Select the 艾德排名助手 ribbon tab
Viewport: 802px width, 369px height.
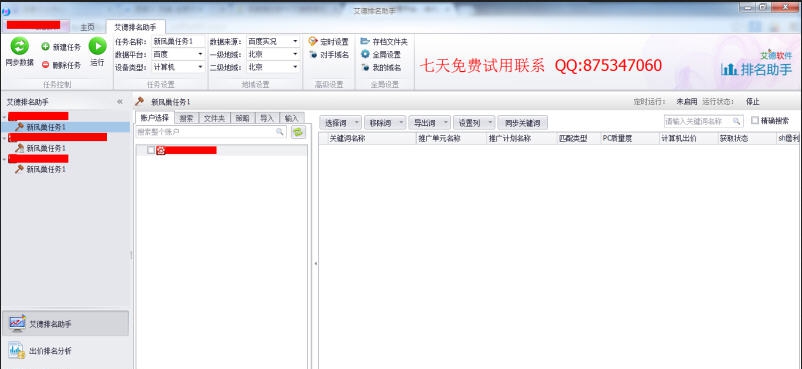[x=135, y=27]
